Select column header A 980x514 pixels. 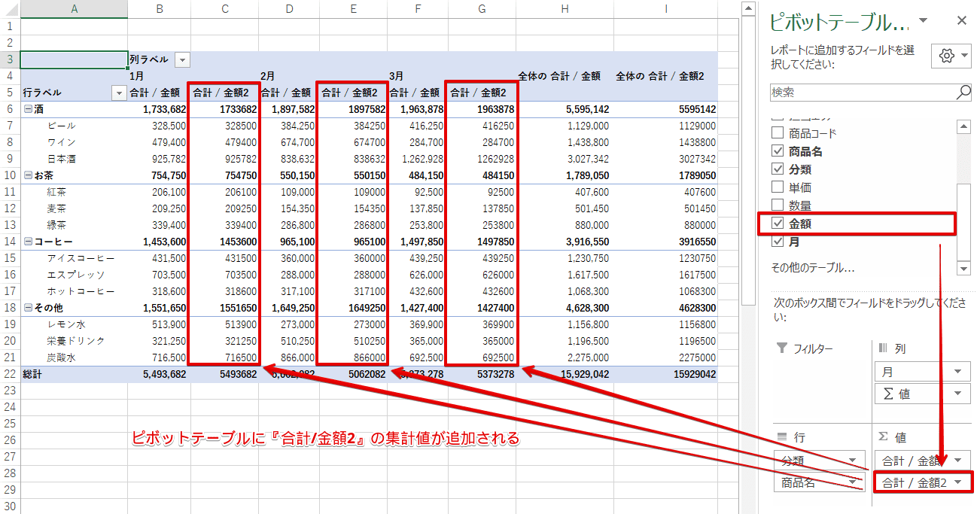pos(74,9)
